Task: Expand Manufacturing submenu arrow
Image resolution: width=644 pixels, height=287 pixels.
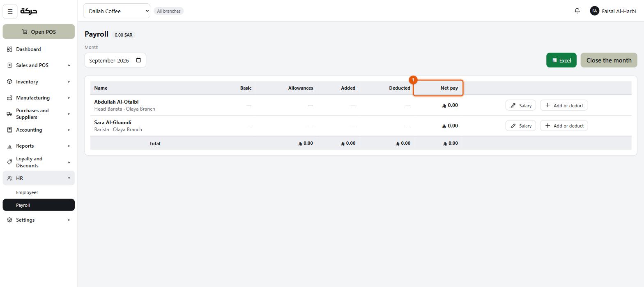Action: 69,98
